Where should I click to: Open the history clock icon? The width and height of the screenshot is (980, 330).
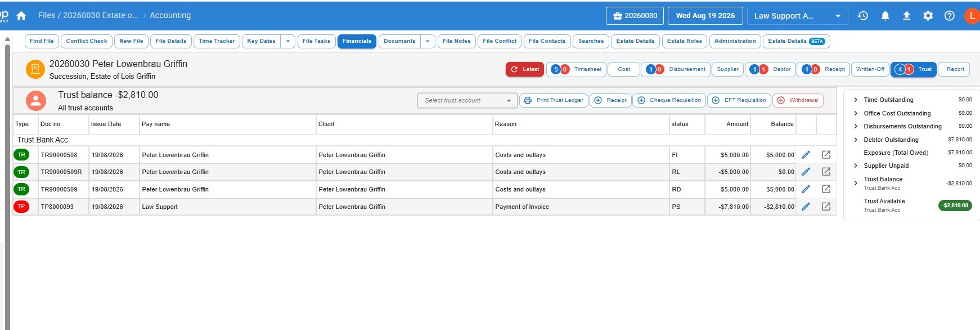(863, 16)
